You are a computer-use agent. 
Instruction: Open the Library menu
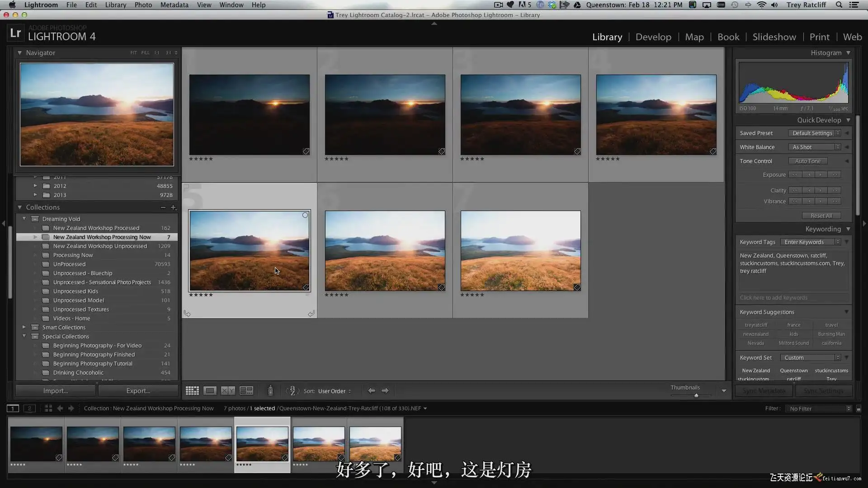click(116, 5)
